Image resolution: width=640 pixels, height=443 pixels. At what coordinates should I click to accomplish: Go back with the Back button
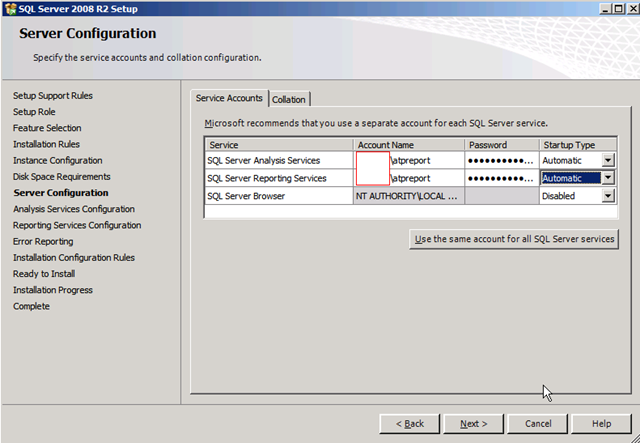coord(409,423)
